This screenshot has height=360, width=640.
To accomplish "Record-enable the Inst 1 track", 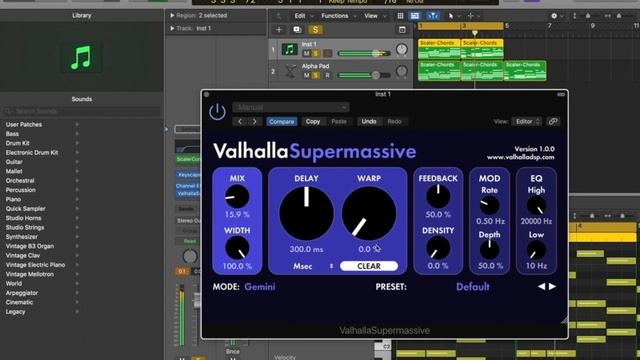I will pos(327,53).
